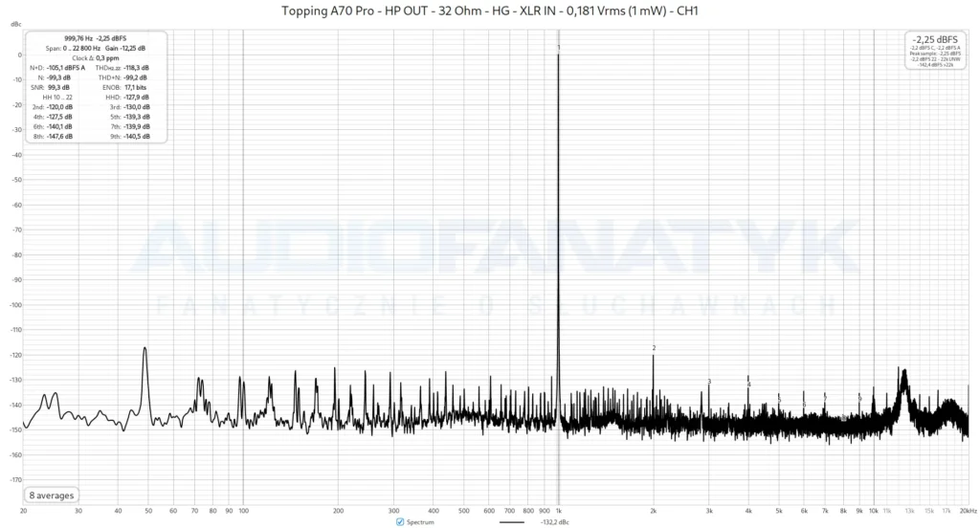Click the 2k tick label on the frequency axis
980x528 pixels.
coord(653,511)
